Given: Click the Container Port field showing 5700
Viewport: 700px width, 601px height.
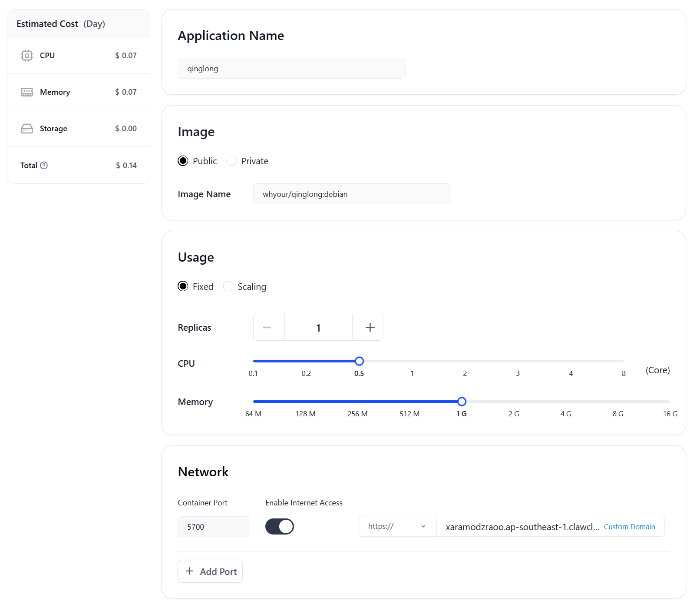Looking at the screenshot, I should tap(213, 527).
